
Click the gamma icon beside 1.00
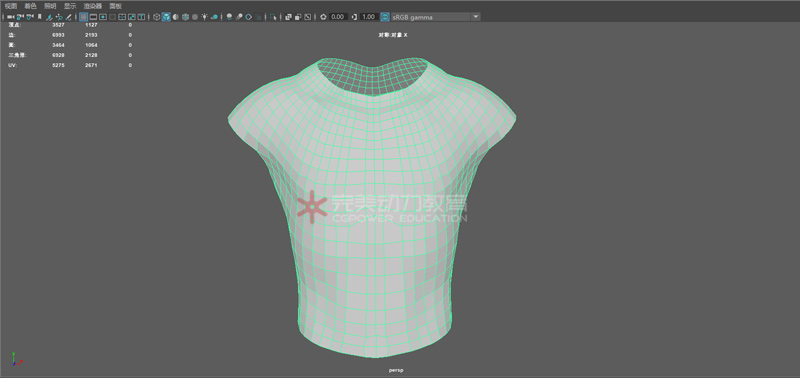(354, 17)
